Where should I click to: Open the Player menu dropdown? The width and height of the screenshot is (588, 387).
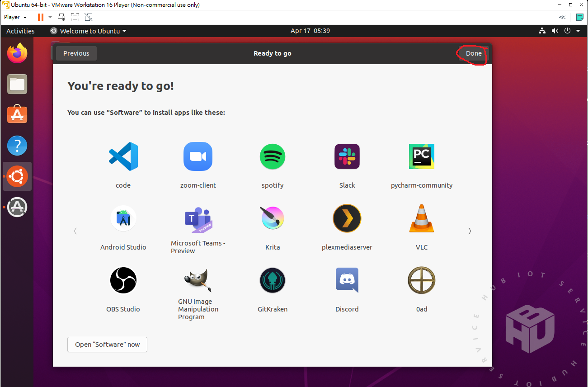(x=15, y=17)
